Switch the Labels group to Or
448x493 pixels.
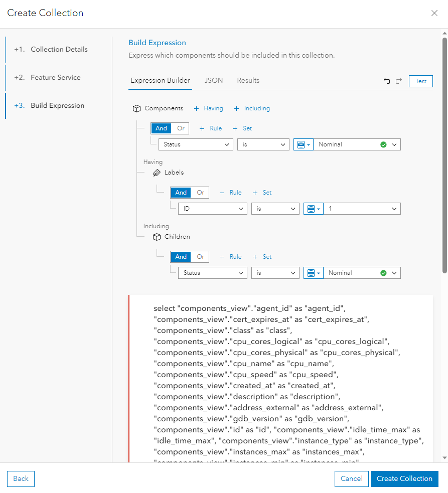pyautogui.click(x=200, y=192)
